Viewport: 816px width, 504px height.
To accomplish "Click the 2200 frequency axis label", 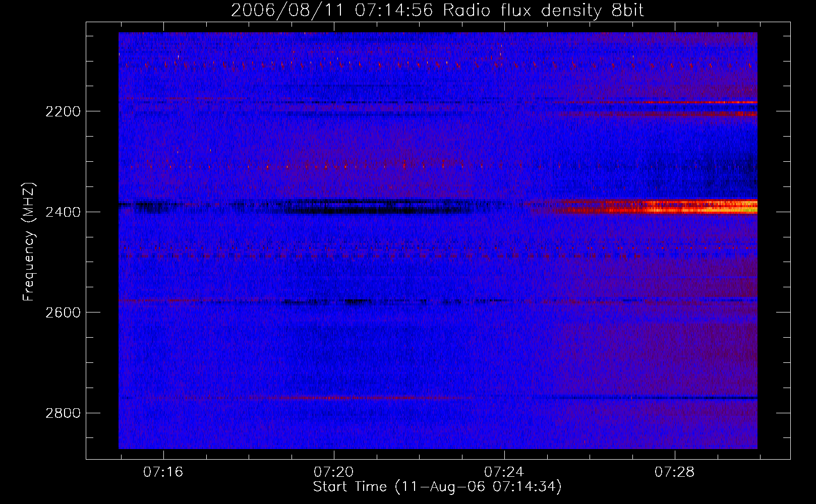I will [x=63, y=111].
